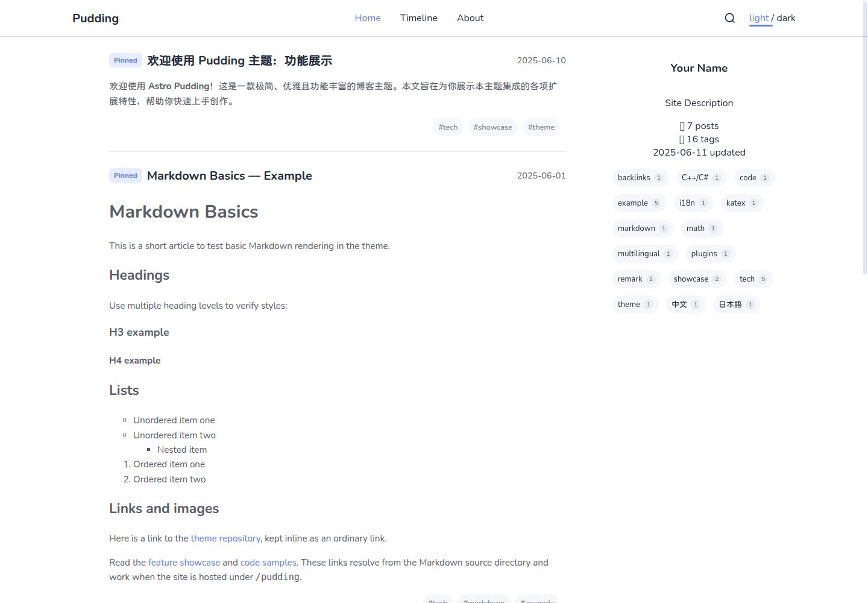Filter by the 日本語 tag

click(x=737, y=305)
